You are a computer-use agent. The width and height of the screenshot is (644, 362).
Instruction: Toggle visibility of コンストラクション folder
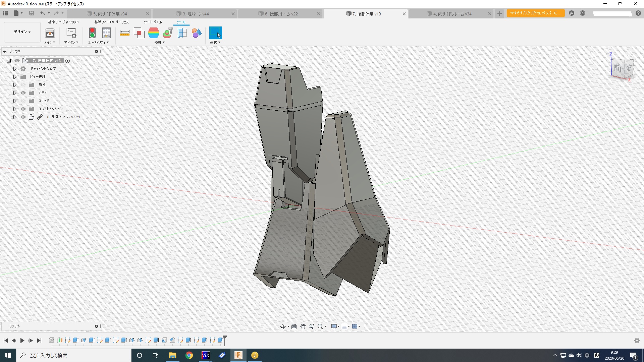[x=23, y=109]
